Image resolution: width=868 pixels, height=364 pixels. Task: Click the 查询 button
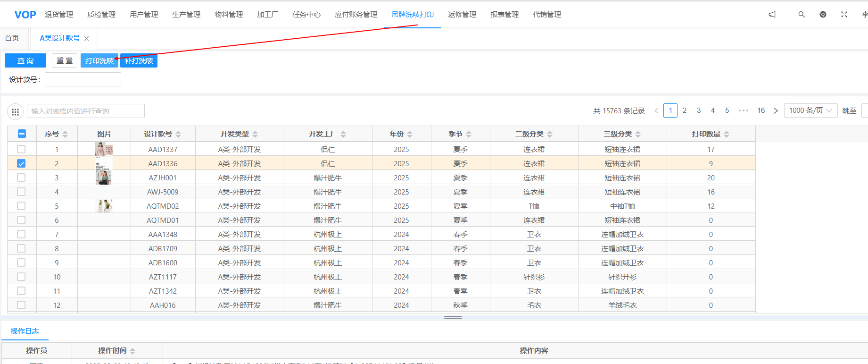(25, 61)
